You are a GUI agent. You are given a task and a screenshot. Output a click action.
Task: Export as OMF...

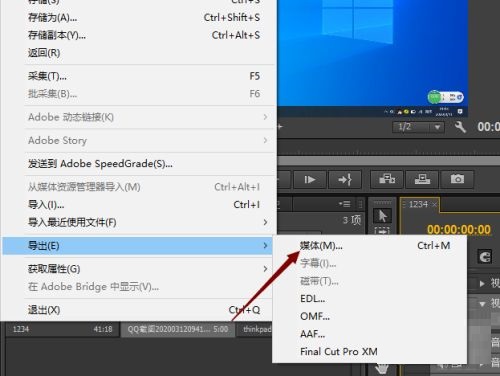click(x=369, y=316)
